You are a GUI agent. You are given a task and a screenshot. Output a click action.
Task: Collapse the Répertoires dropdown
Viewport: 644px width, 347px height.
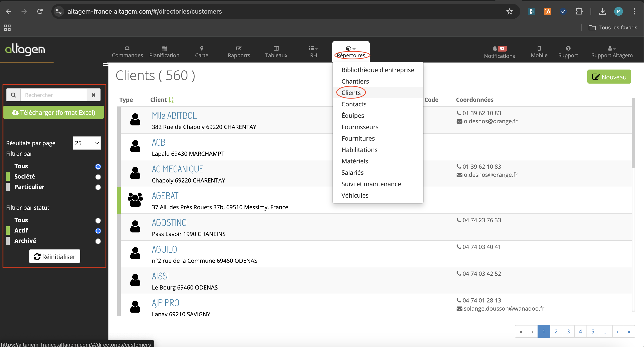(351, 52)
